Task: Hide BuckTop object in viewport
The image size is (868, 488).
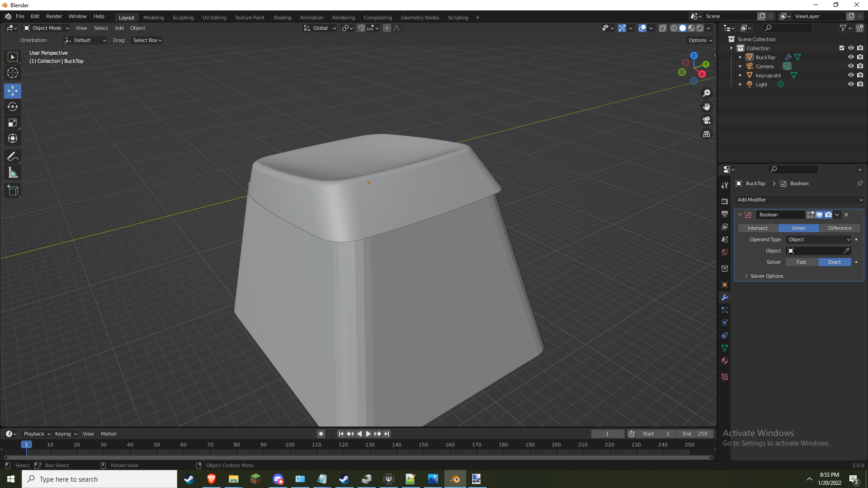Action: point(851,57)
